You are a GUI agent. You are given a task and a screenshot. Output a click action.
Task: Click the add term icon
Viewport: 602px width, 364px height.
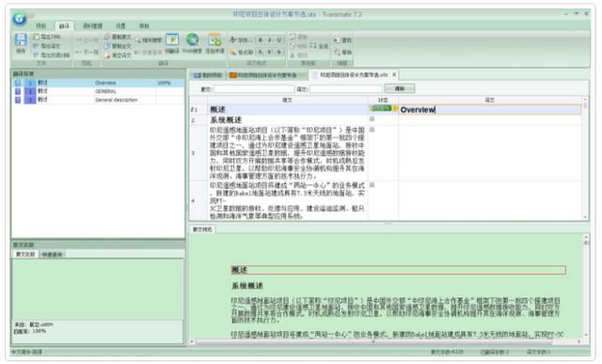(x=214, y=40)
